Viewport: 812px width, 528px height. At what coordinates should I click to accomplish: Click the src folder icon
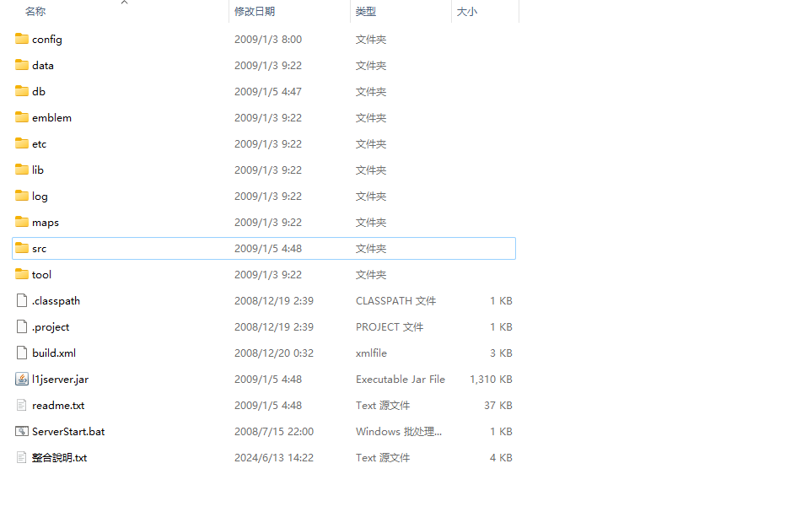click(22, 248)
